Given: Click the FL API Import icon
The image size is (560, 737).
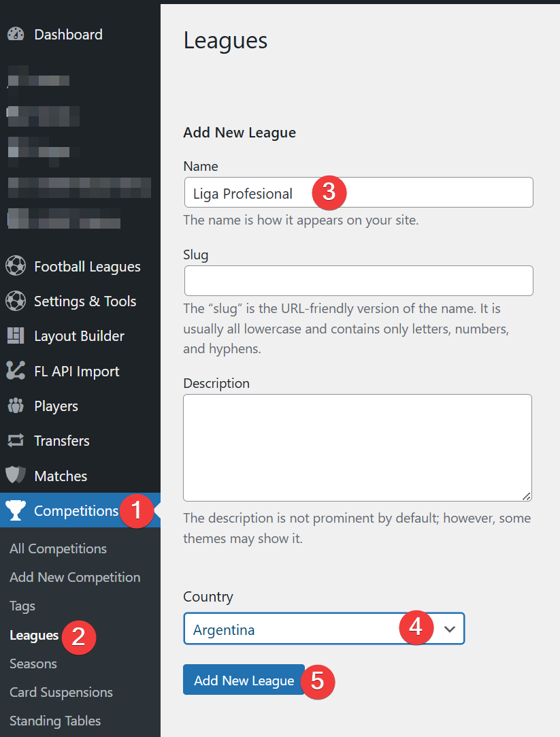Looking at the screenshot, I should (x=16, y=370).
